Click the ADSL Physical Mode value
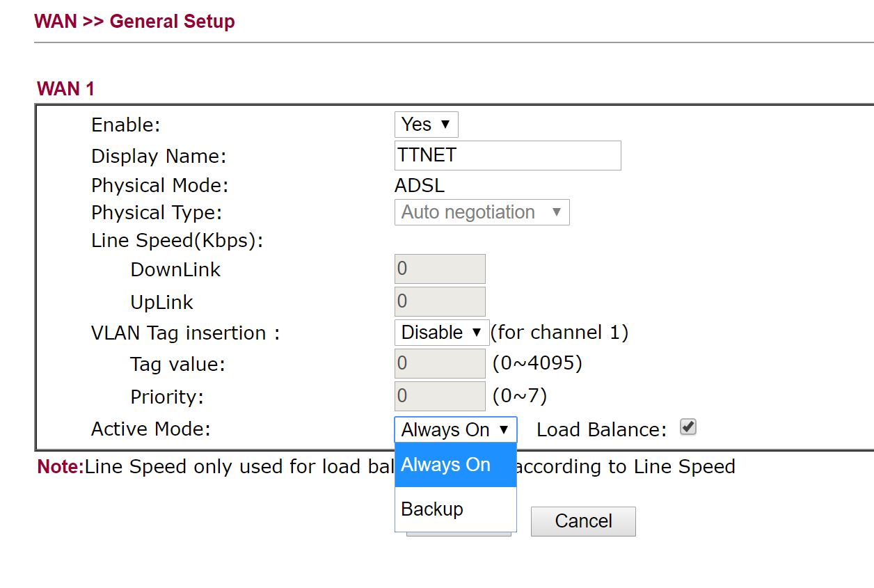This screenshot has height=588, width=874. (x=419, y=186)
